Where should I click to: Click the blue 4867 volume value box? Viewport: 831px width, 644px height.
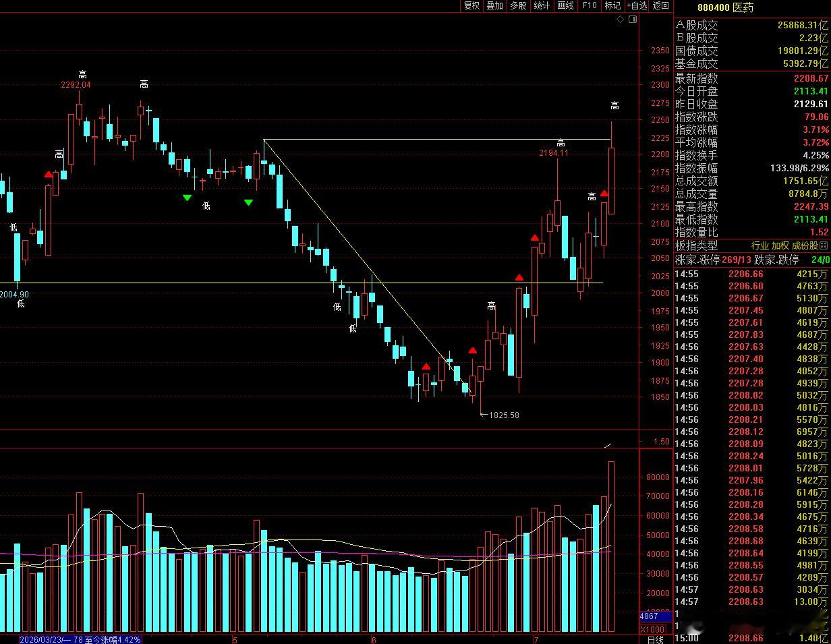click(654, 616)
